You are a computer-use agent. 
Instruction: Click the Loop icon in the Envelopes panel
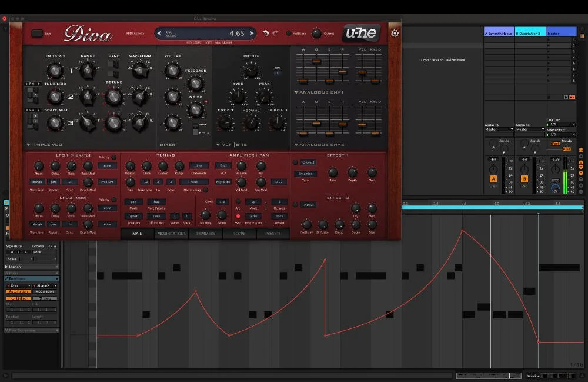tap(44, 298)
